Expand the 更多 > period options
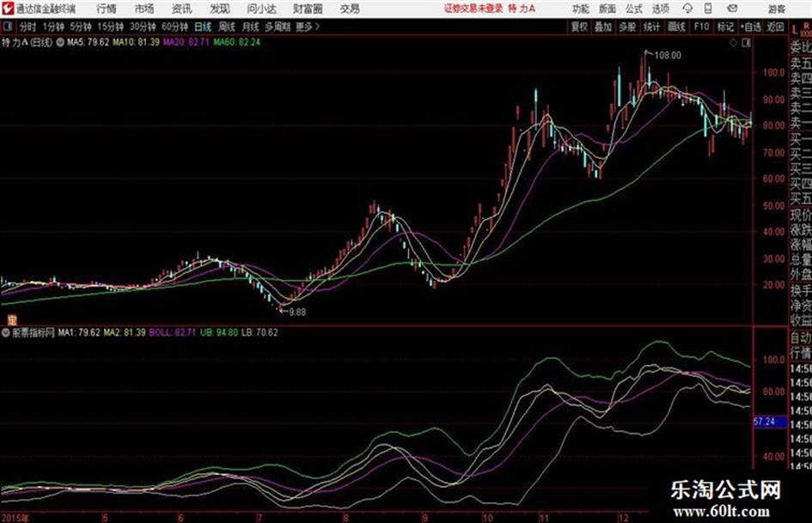The image size is (812, 523). pyautogui.click(x=308, y=27)
